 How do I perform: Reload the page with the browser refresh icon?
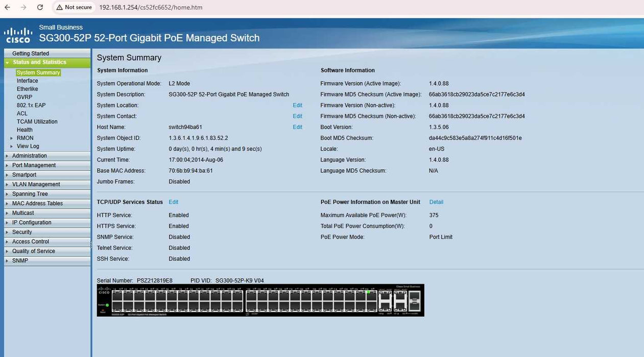pyautogui.click(x=40, y=8)
